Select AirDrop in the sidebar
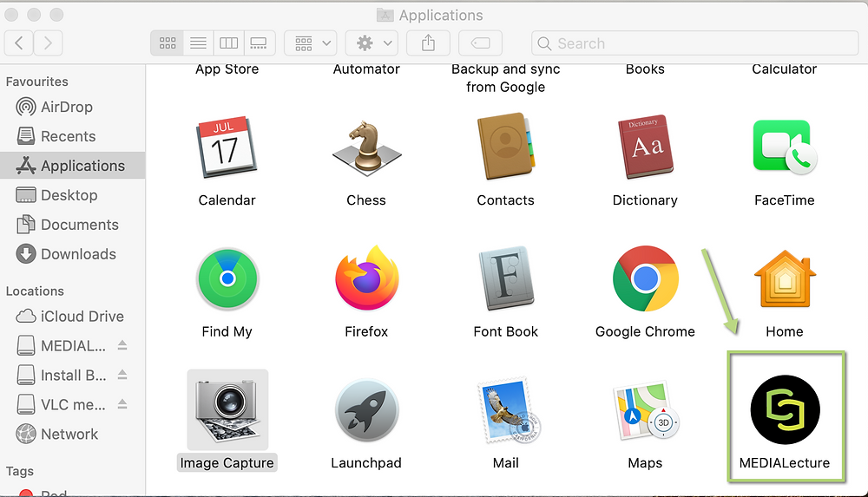The width and height of the screenshot is (868, 497). 73,107
